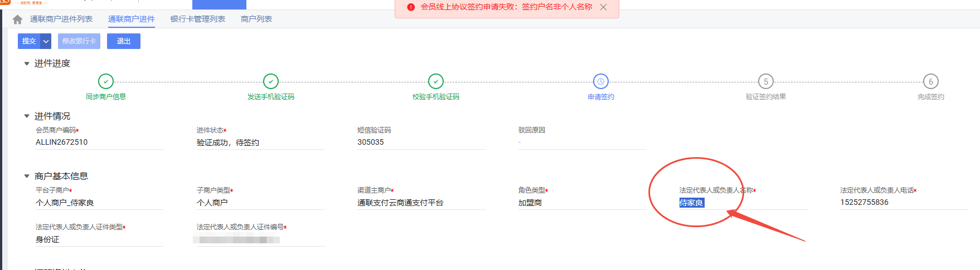This screenshot has width=980, height=270.
Task: Open the dropdown arrow beside 提交
Action: click(x=46, y=41)
